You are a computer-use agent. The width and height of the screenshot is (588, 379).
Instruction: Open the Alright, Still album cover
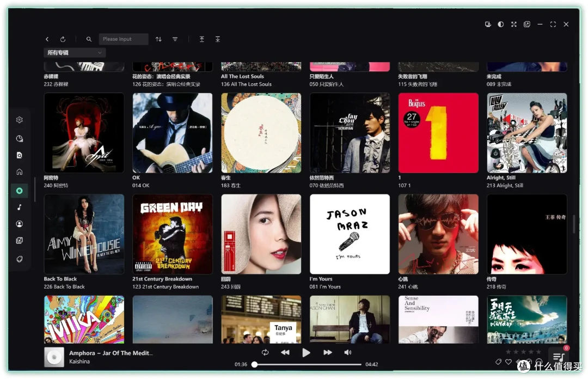coord(527,133)
